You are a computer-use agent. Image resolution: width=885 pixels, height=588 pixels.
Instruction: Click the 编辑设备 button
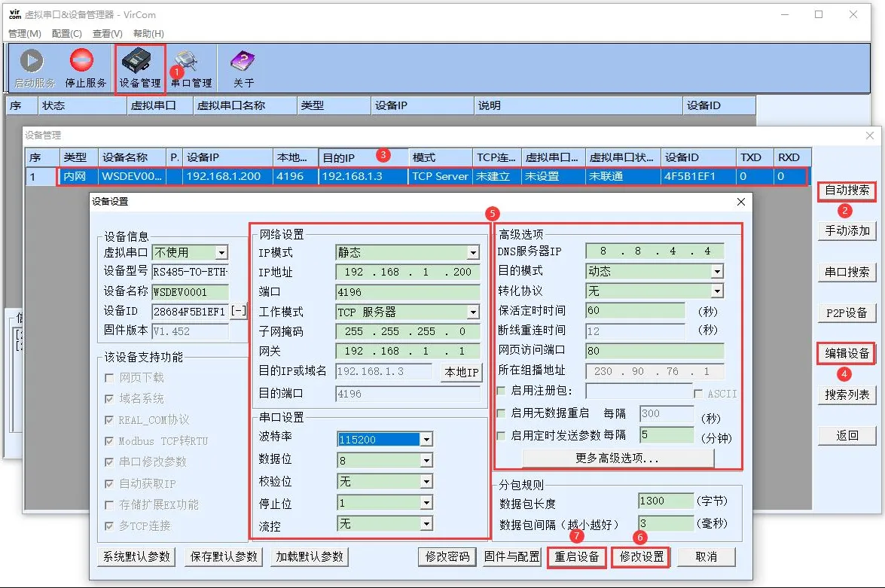(845, 354)
